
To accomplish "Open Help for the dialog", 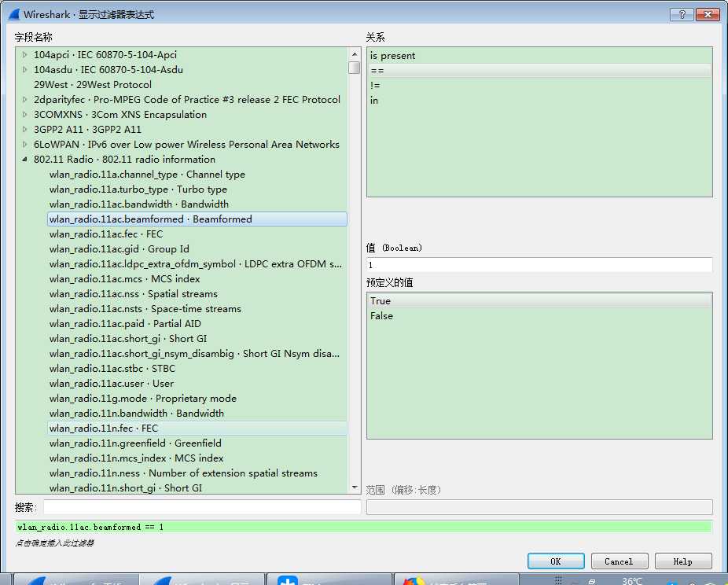I will point(683,561).
